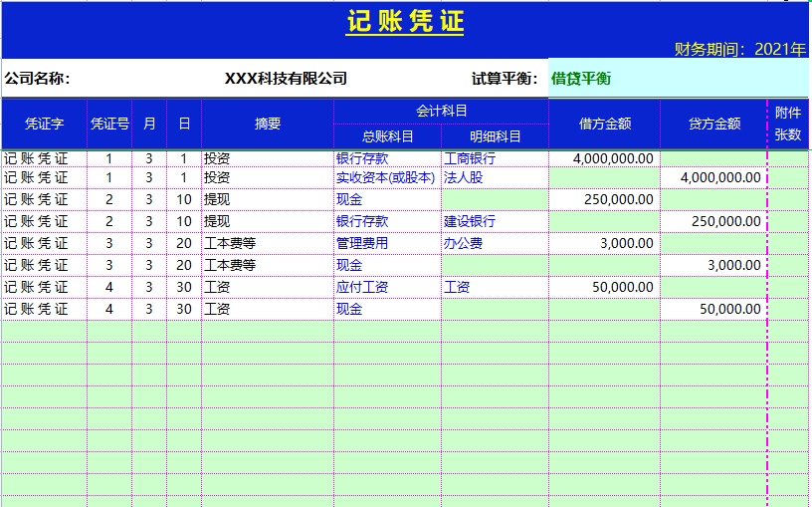Click the 凭证字 column header
The width and height of the screenshot is (812, 507).
[x=45, y=124]
